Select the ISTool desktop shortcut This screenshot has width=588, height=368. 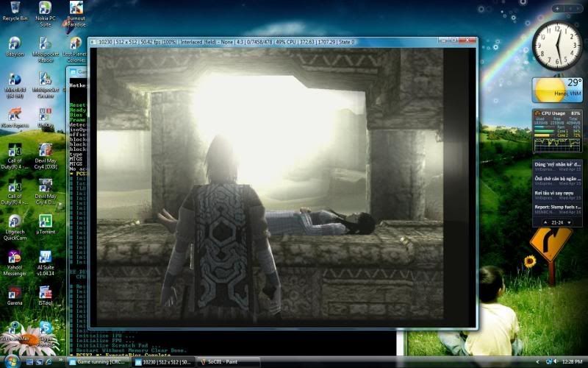pyautogui.click(x=46, y=296)
